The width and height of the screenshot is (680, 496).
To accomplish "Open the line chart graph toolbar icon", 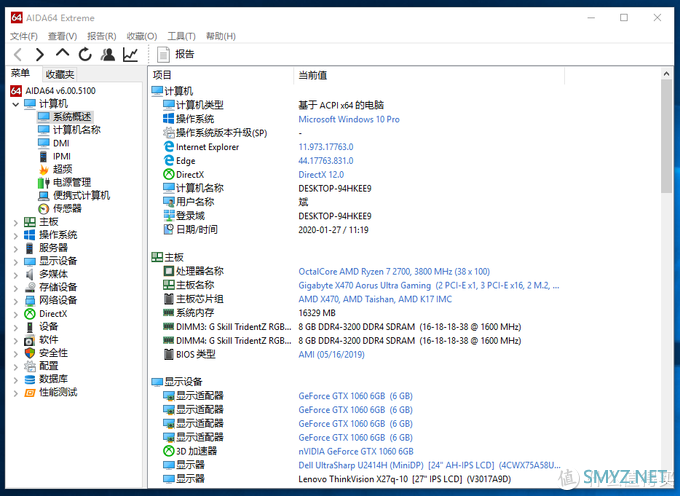I will [x=130, y=54].
